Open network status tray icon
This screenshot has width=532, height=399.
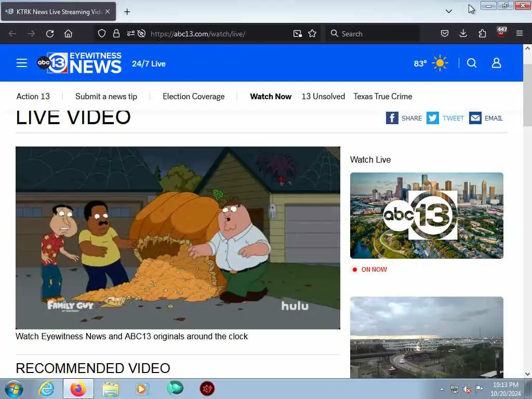pyautogui.click(x=454, y=390)
